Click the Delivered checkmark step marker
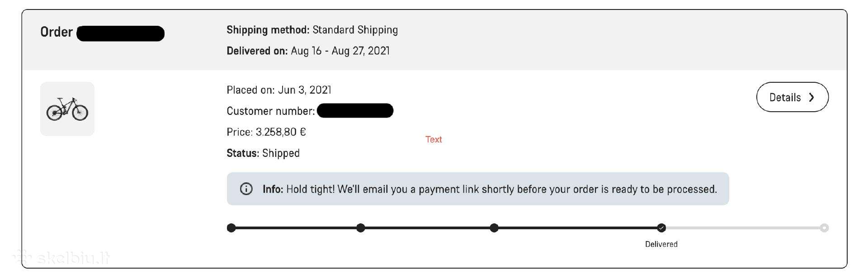 point(661,228)
